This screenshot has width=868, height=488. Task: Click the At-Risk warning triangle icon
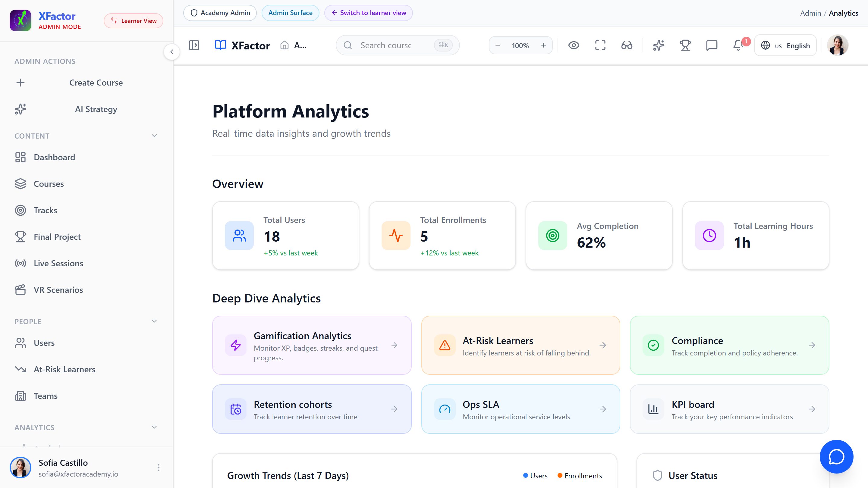pos(445,345)
